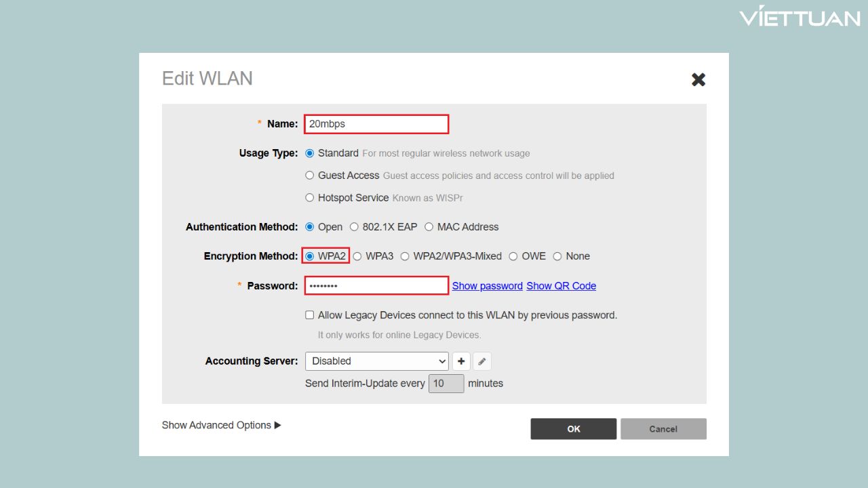Set authentication method to 802.1X EAP

tap(354, 227)
